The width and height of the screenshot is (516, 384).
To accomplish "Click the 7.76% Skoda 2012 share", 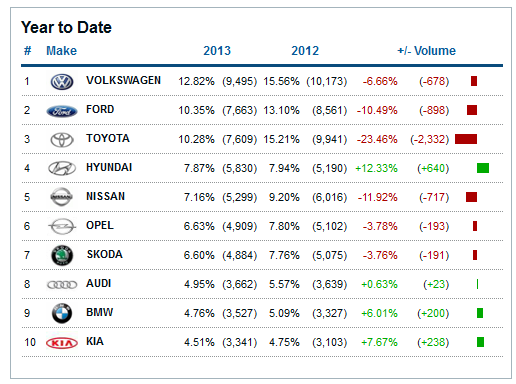I will pyautogui.click(x=284, y=255).
